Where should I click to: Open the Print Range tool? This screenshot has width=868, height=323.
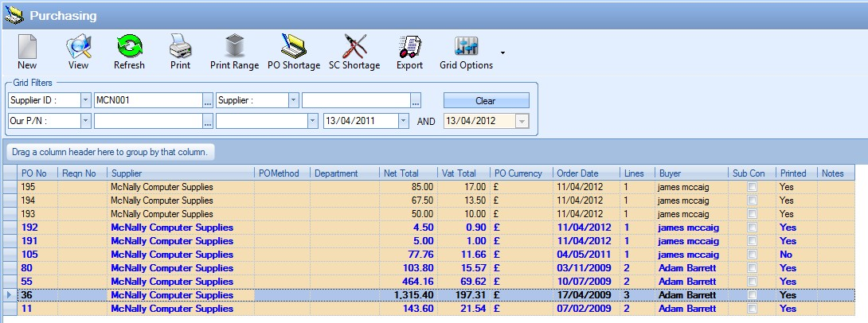coord(234,53)
